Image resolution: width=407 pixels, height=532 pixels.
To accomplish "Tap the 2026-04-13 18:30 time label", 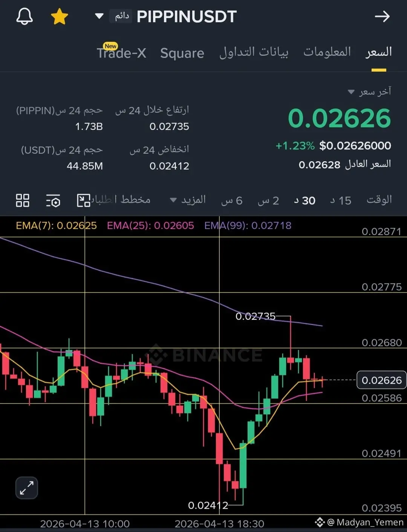I will coord(219,524).
